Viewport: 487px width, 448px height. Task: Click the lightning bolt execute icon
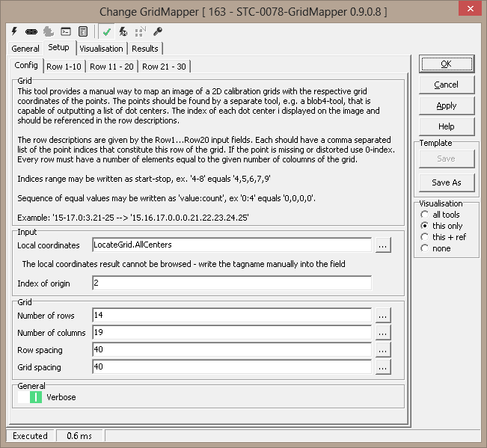point(14,31)
